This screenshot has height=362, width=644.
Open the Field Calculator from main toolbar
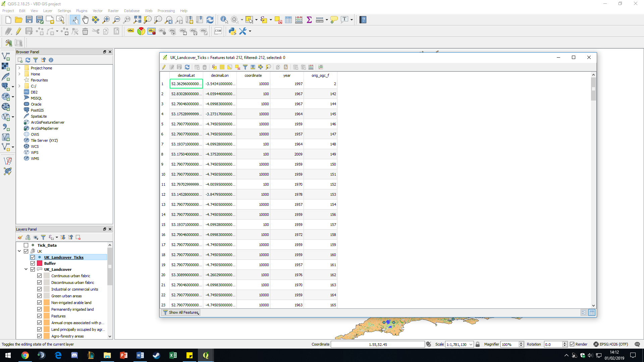click(299, 20)
